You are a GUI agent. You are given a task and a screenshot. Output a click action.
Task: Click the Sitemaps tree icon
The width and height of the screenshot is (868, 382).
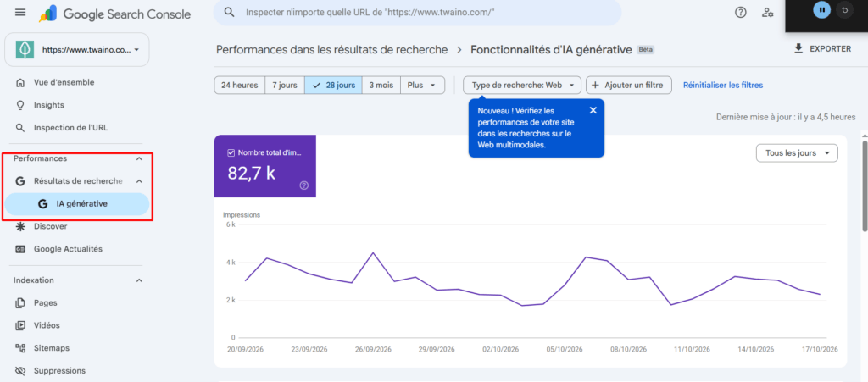click(x=20, y=348)
